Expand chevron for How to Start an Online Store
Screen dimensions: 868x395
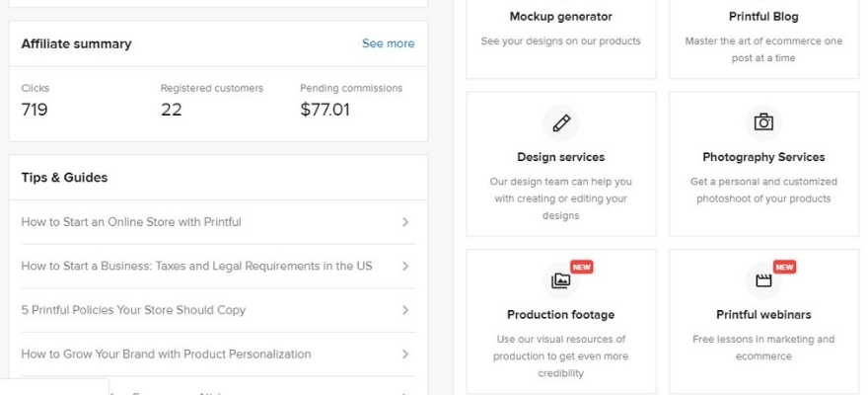(405, 222)
